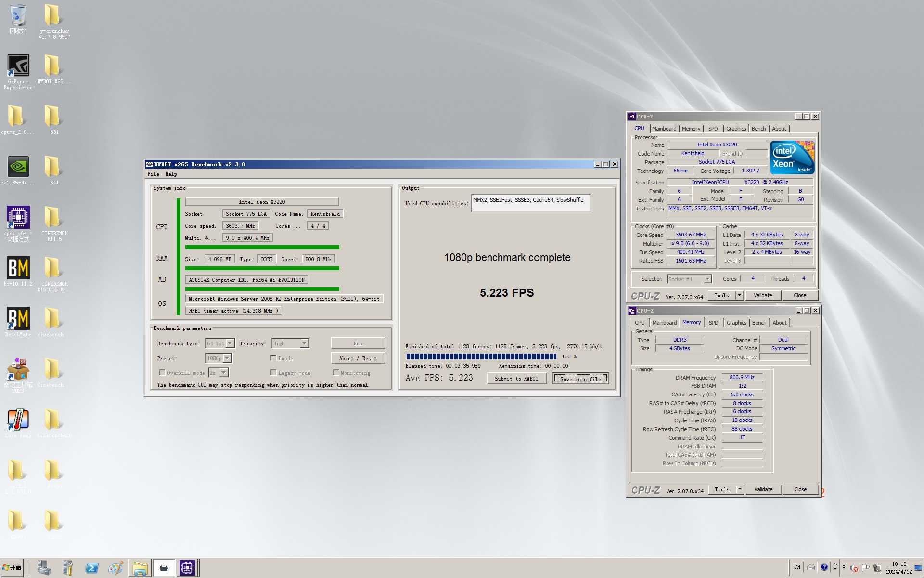The image size is (924, 578).
Task: Open the CinebenchR20 desktop folder
Action: coord(54,423)
